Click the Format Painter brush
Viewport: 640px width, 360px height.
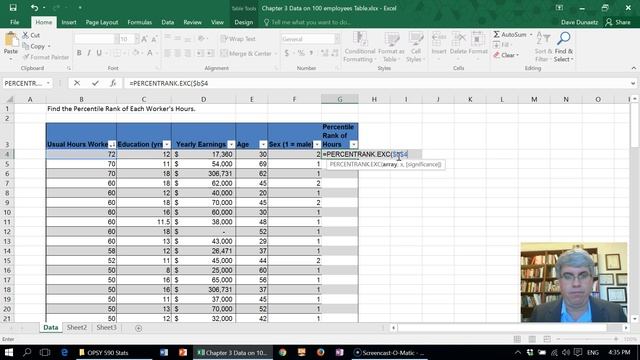point(26,57)
